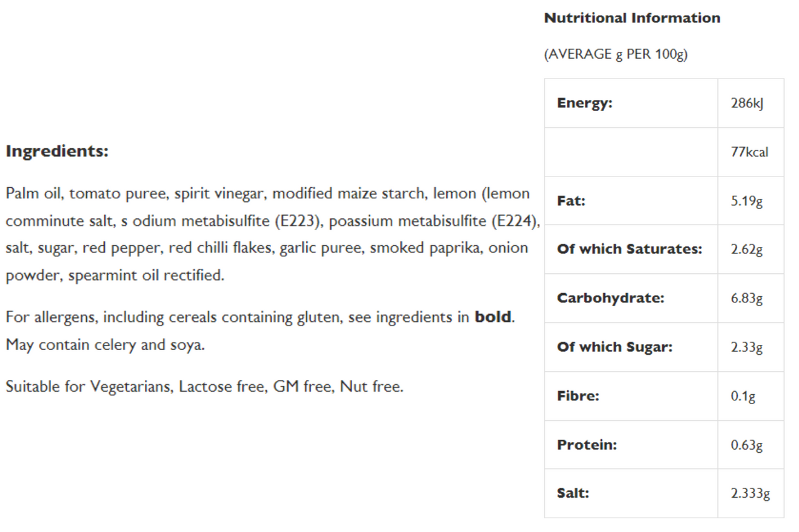Select the Of which Saturates label
Screen dimensions: 799x532
point(629,249)
